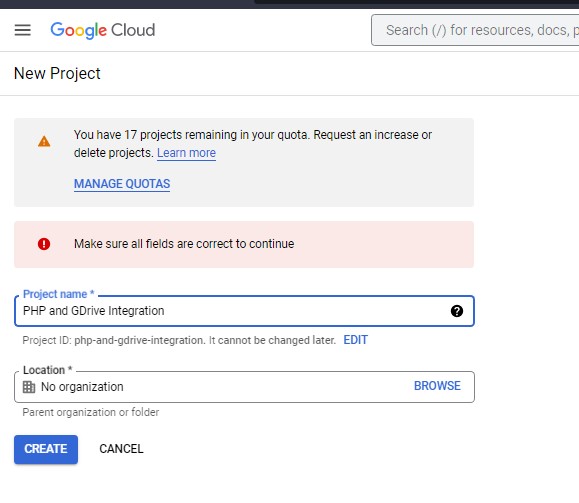Click the 'Make sure all fields' error banner
The width and height of the screenshot is (579, 503).
(x=244, y=244)
